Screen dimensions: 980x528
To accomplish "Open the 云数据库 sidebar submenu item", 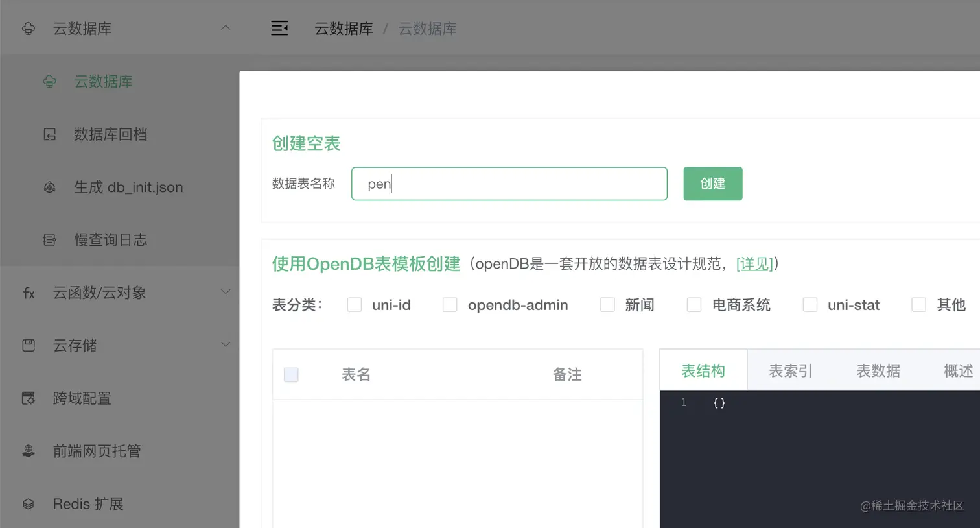I will [x=119, y=82].
